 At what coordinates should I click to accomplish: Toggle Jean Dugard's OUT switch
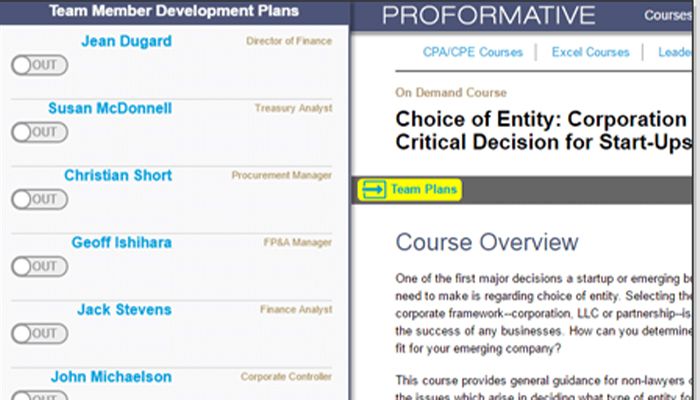pyautogui.click(x=39, y=65)
